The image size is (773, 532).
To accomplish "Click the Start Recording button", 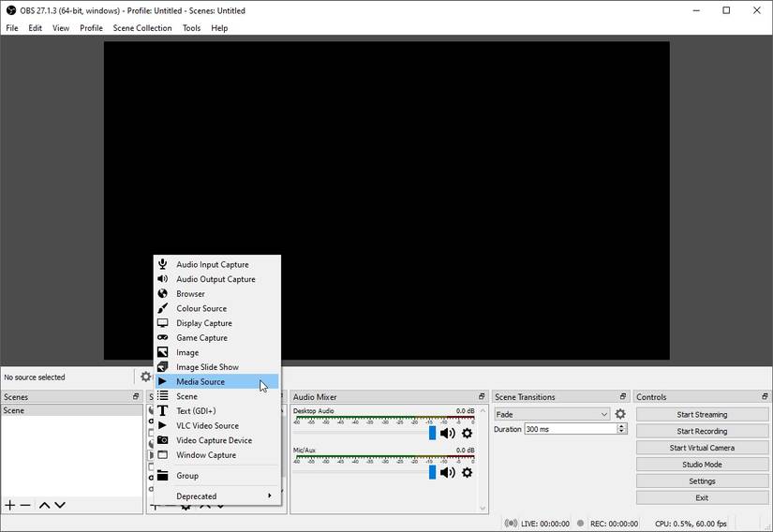I will [x=702, y=431].
